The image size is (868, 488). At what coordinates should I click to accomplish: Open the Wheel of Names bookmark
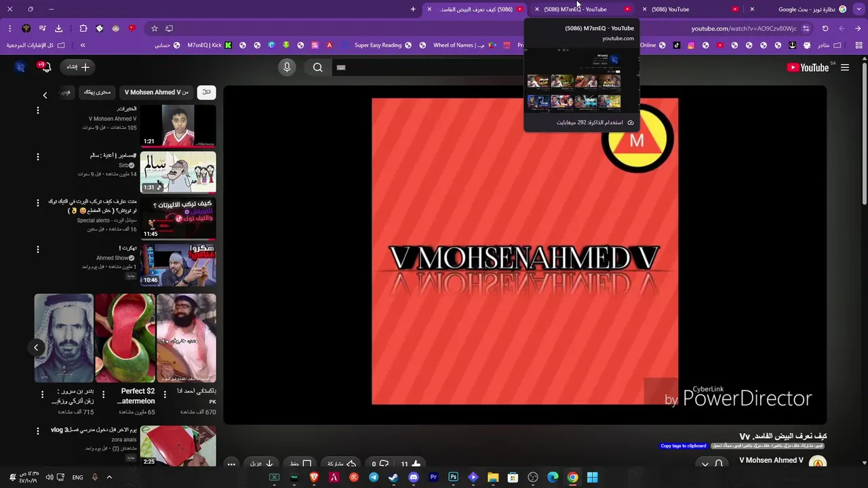[x=465, y=45]
